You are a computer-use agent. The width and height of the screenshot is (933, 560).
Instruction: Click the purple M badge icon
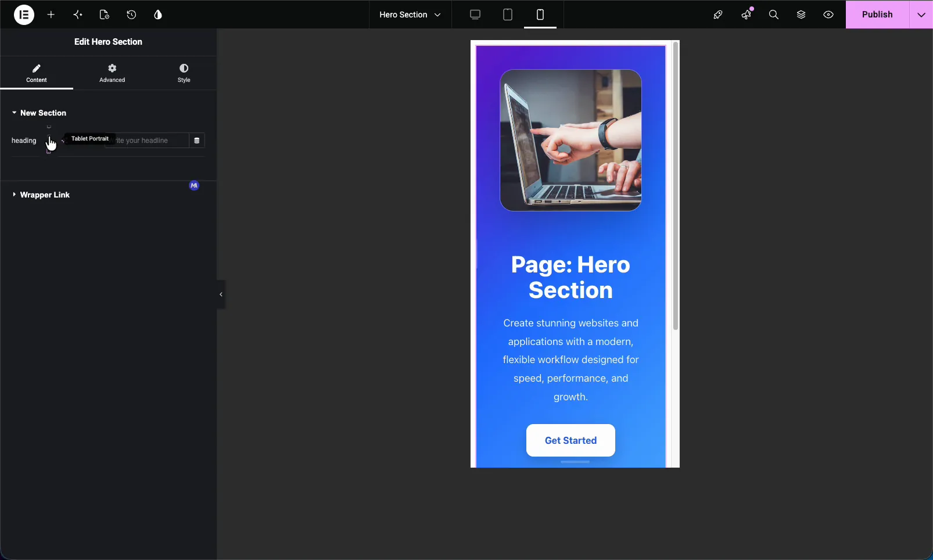pos(194,185)
